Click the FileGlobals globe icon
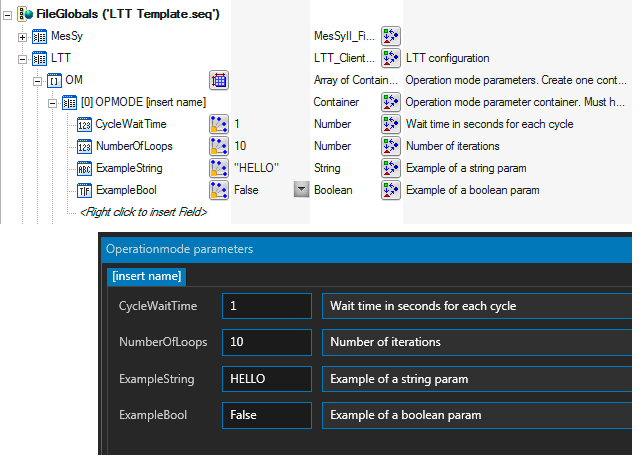 point(25,14)
